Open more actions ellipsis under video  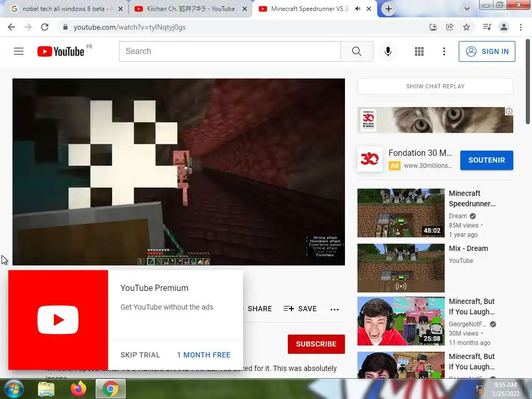[x=335, y=309]
